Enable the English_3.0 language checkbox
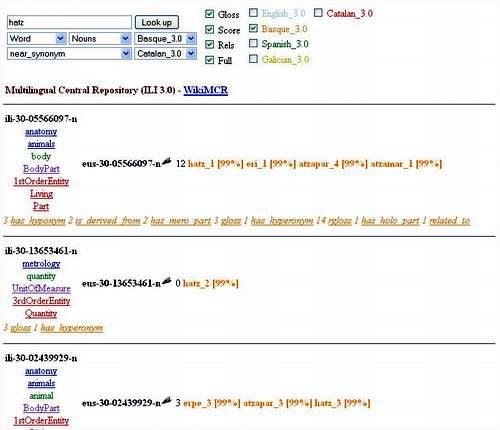The width and height of the screenshot is (500, 430). click(x=253, y=13)
